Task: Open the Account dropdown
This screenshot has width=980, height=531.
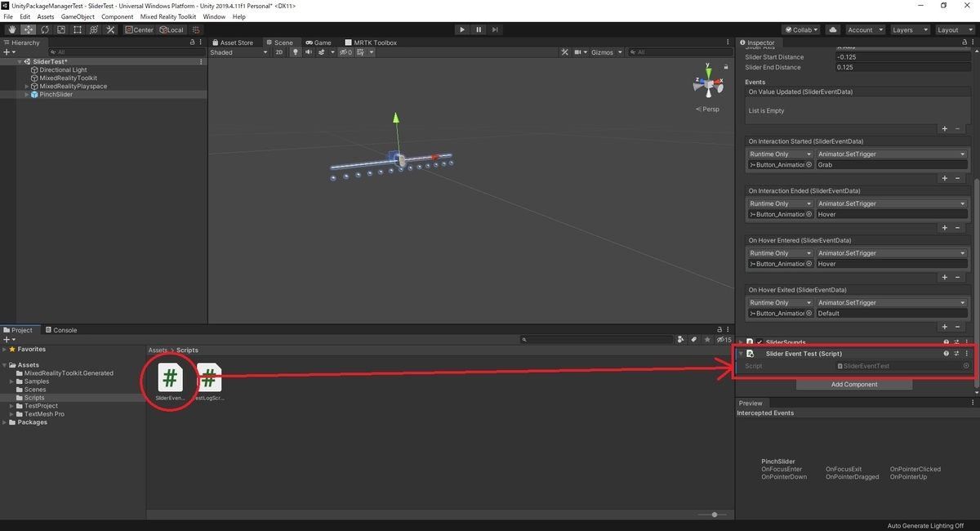Action: click(x=864, y=29)
